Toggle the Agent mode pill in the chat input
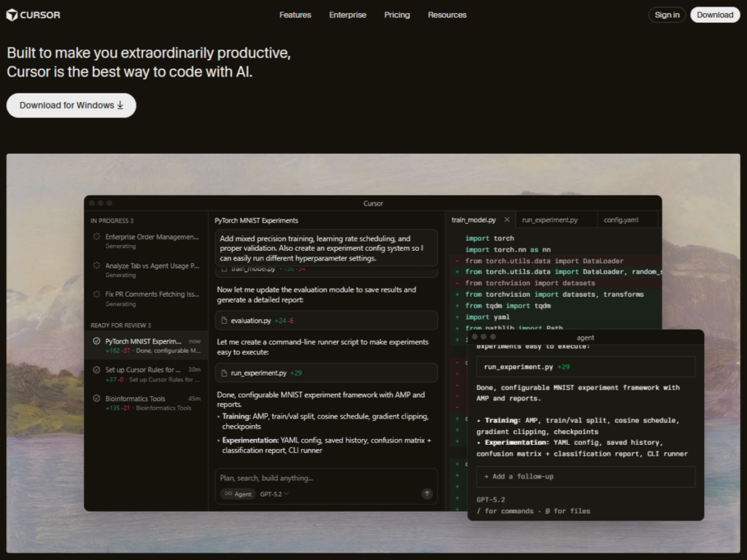Viewport: 747px width, 560px height. click(236, 494)
